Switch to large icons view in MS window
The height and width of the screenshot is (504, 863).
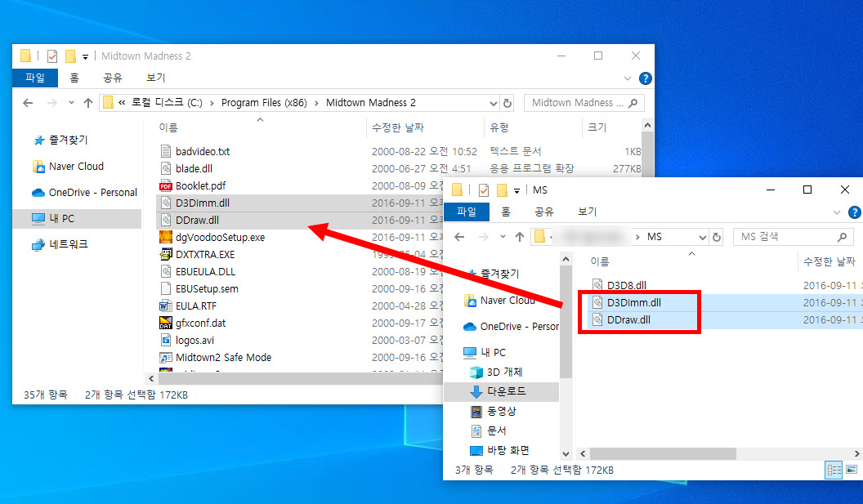coord(852,470)
